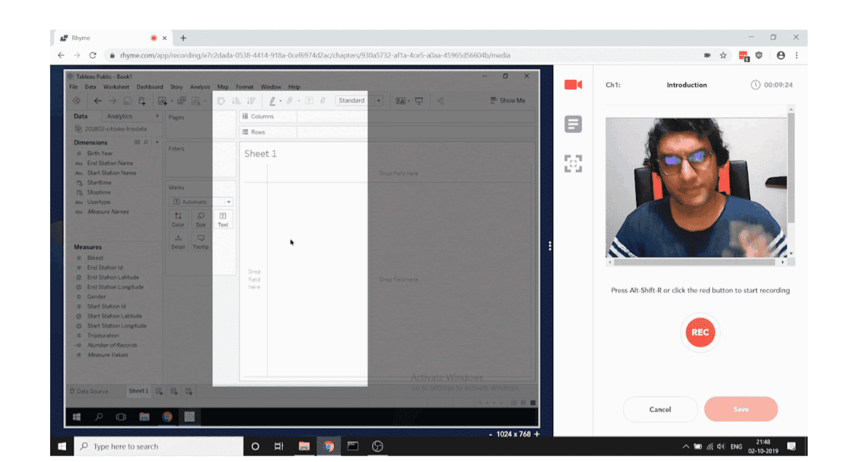The height and width of the screenshot is (462, 868).
Task: Click the Highlight pen icon in toolbar
Action: click(273, 101)
